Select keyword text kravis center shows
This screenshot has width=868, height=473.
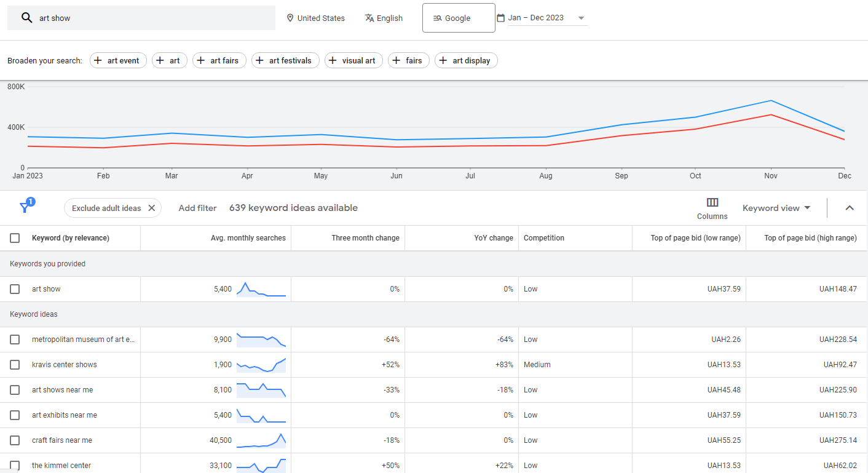pyautogui.click(x=65, y=365)
